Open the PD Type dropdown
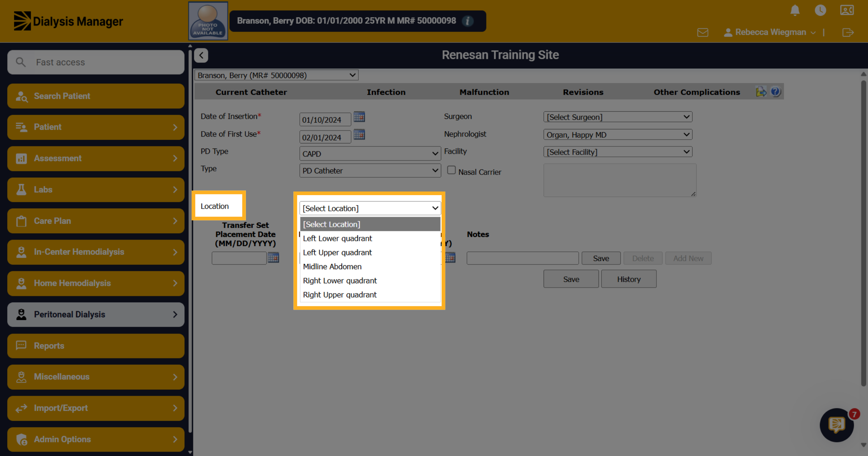 pos(370,154)
